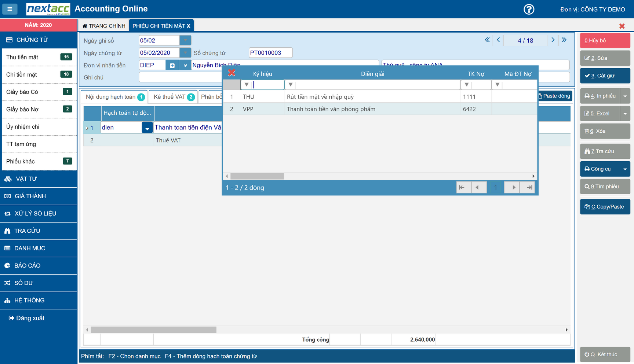Go to last page in popup pager

(x=529, y=187)
